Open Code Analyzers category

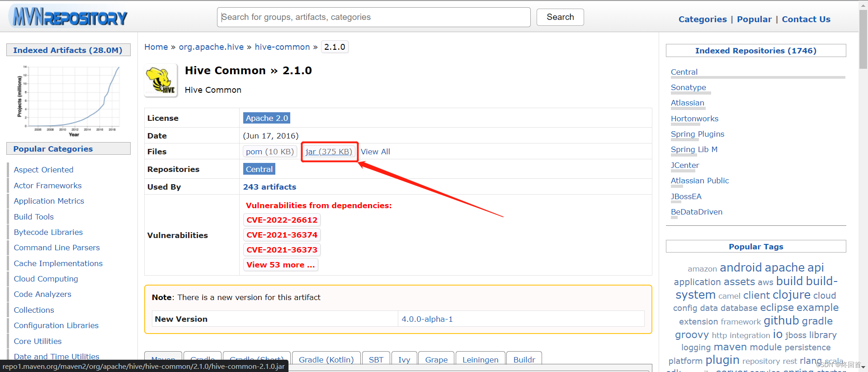pos(42,294)
